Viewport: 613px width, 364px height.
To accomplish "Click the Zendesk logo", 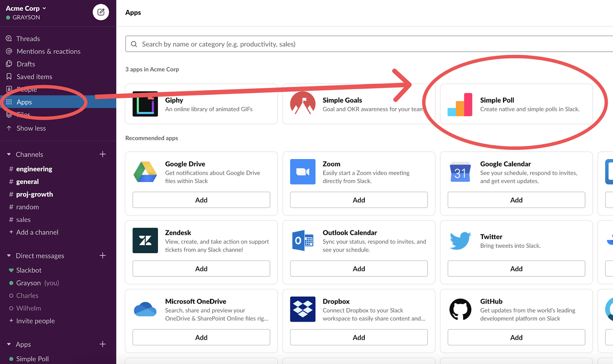I will coord(145,240).
